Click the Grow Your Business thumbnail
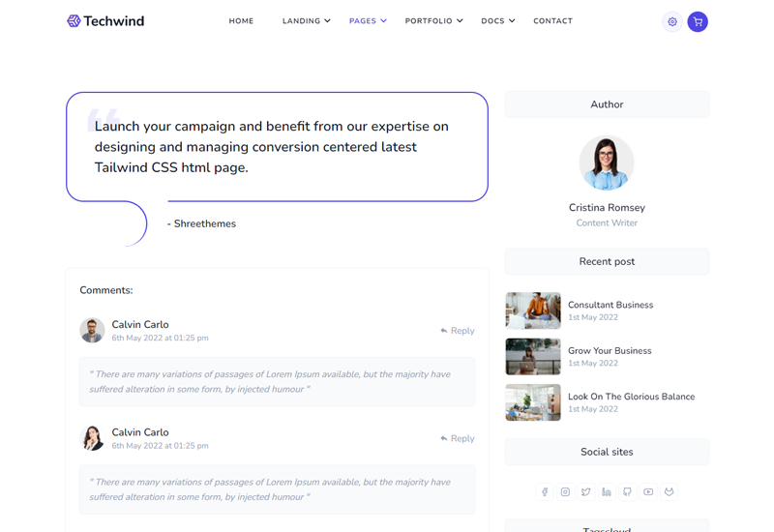The image size is (774, 532). [x=533, y=356]
